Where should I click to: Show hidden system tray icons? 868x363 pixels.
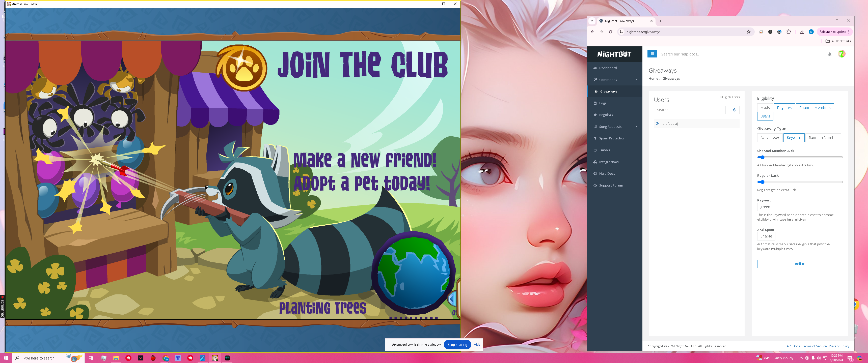pos(801,358)
